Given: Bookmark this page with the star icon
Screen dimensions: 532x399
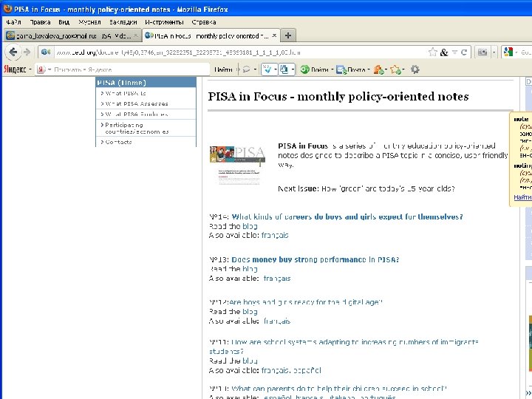Looking at the screenshot, I should (432, 52).
